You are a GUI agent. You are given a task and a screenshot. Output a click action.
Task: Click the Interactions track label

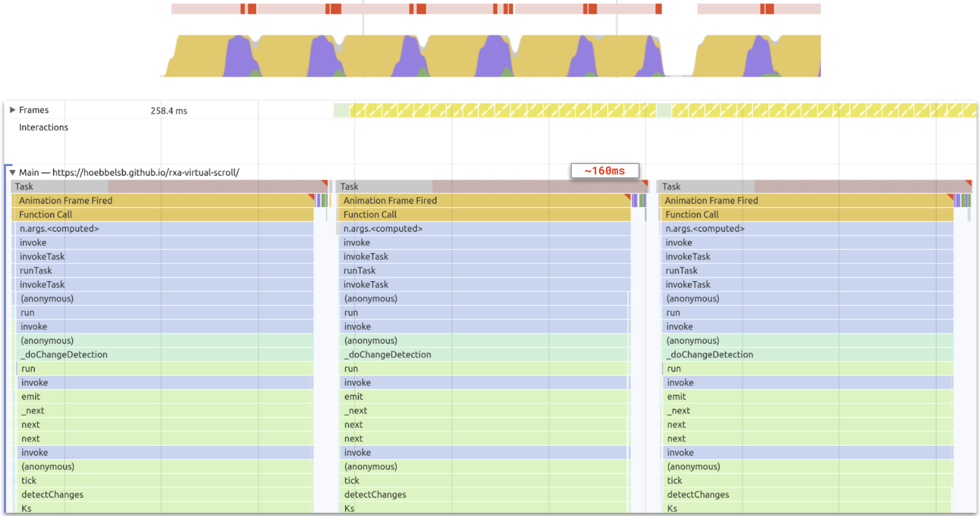click(43, 127)
